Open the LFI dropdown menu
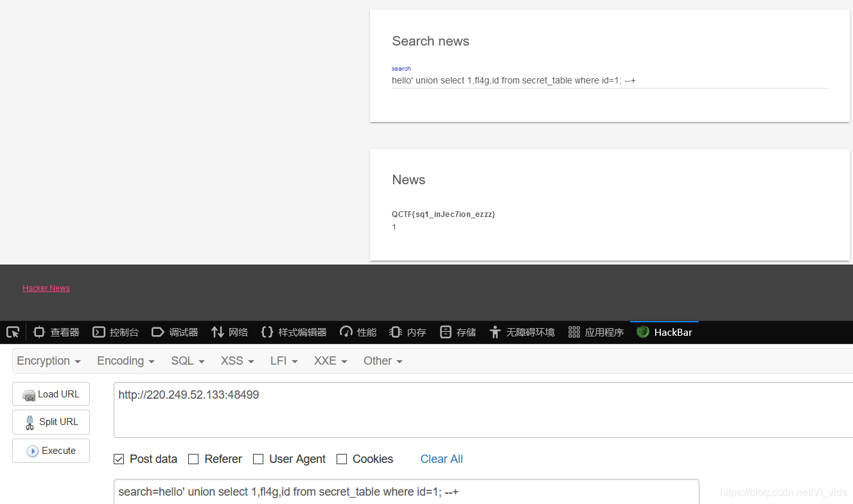This screenshot has height=504, width=853. [284, 361]
